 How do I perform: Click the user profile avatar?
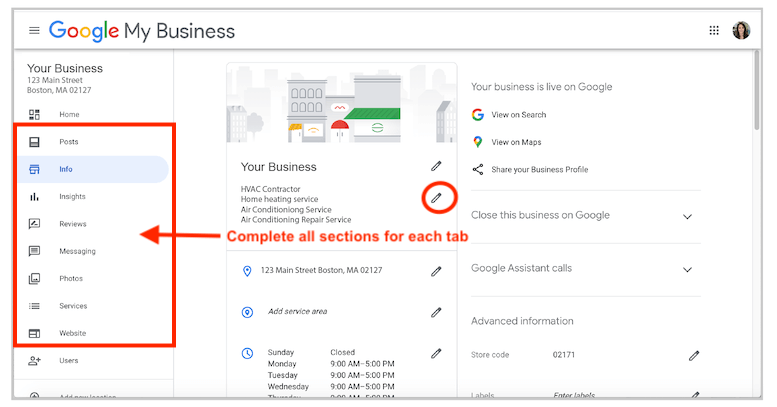click(741, 31)
